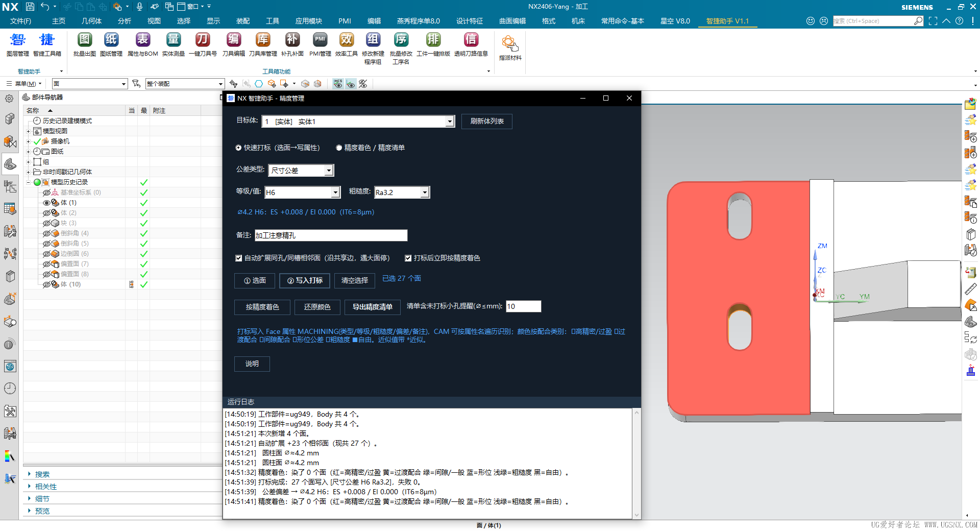This screenshot has width=980, height=531.
Task: Expand the 搜索 section in navigator
Action: tap(29, 474)
